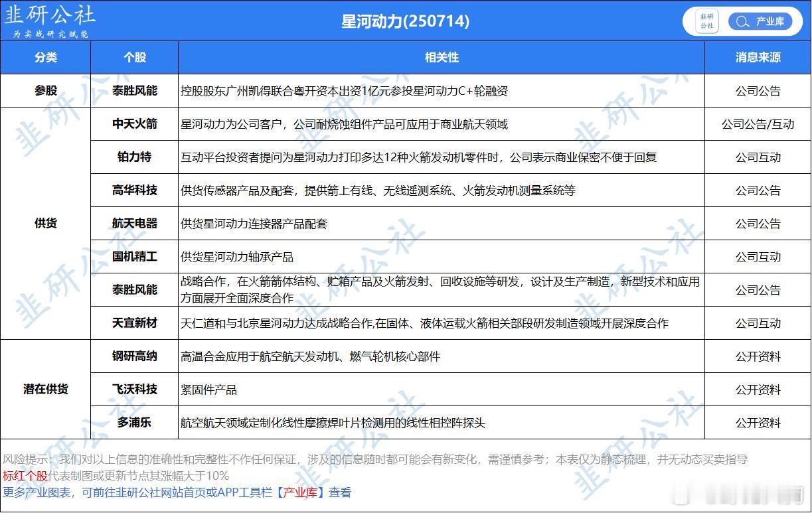Click 公司公告 source for 高华科技

click(758, 190)
